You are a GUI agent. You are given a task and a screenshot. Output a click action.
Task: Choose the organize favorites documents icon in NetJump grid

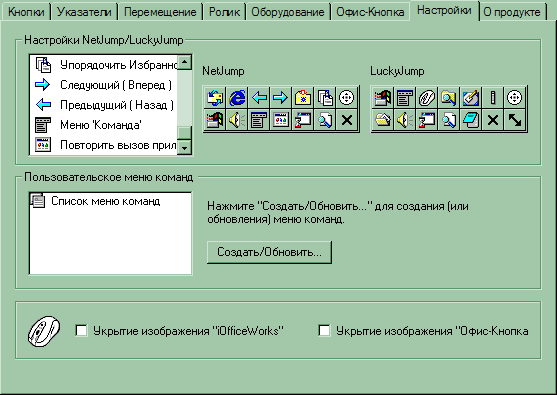click(x=325, y=98)
